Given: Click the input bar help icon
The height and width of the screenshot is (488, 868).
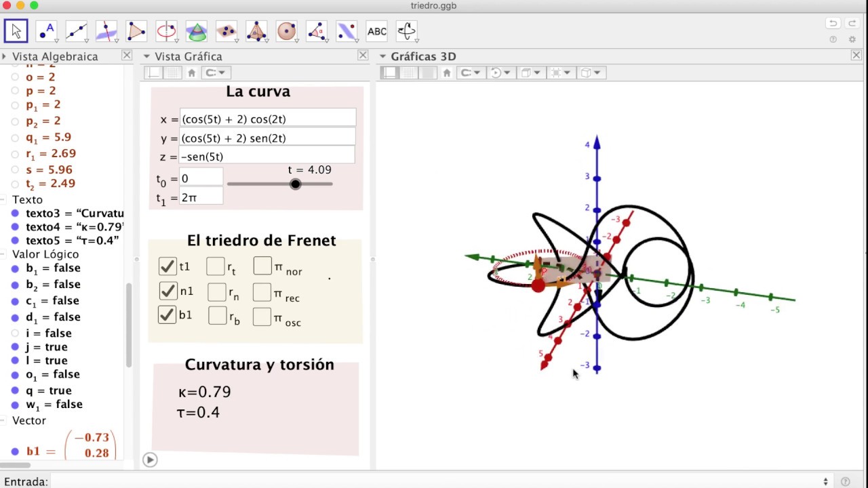Looking at the screenshot, I should coord(846,482).
